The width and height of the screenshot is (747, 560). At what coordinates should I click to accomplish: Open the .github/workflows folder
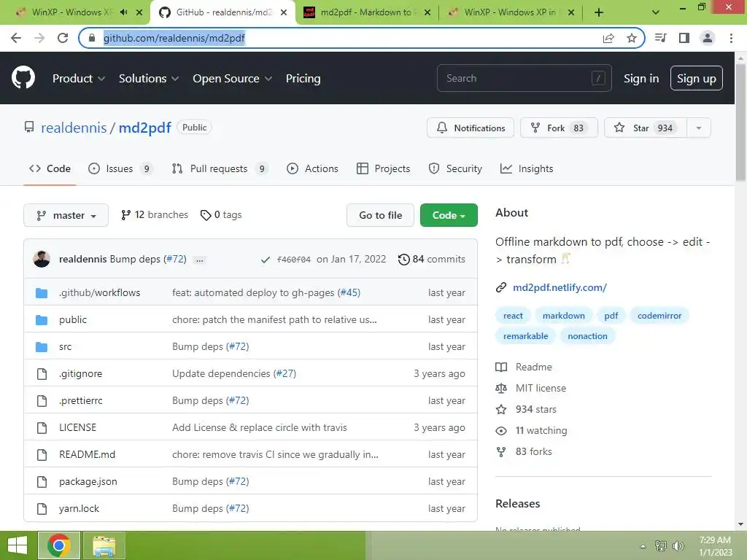[99, 293]
